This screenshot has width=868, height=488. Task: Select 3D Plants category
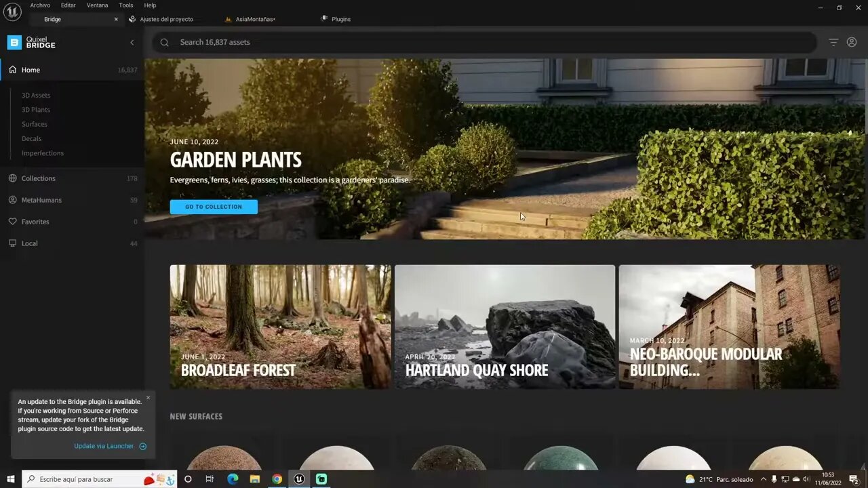pyautogui.click(x=36, y=110)
